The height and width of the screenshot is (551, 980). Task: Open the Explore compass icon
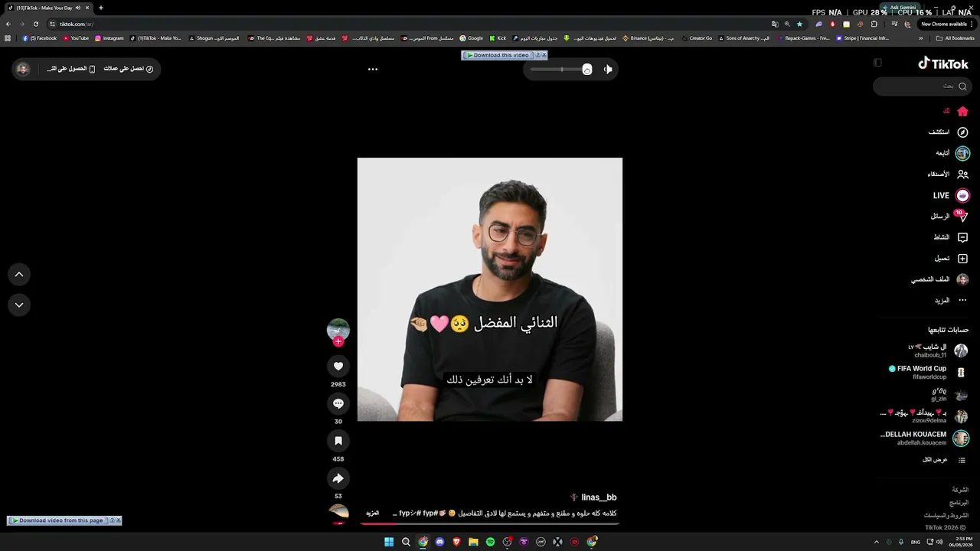point(962,132)
